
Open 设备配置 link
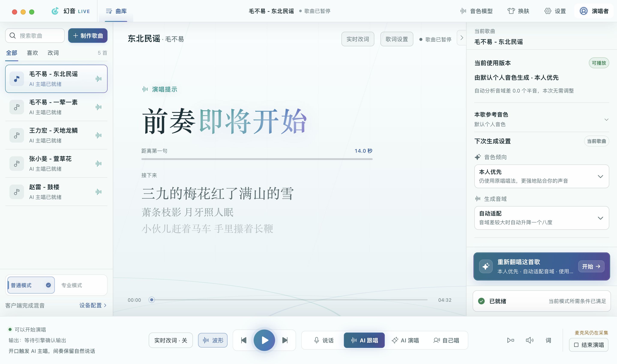[x=93, y=305]
